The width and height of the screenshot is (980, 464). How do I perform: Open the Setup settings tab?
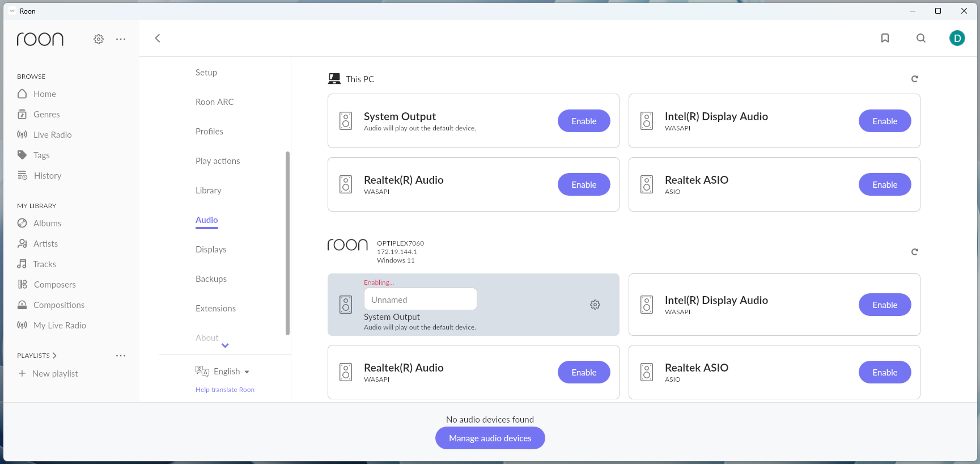tap(206, 73)
